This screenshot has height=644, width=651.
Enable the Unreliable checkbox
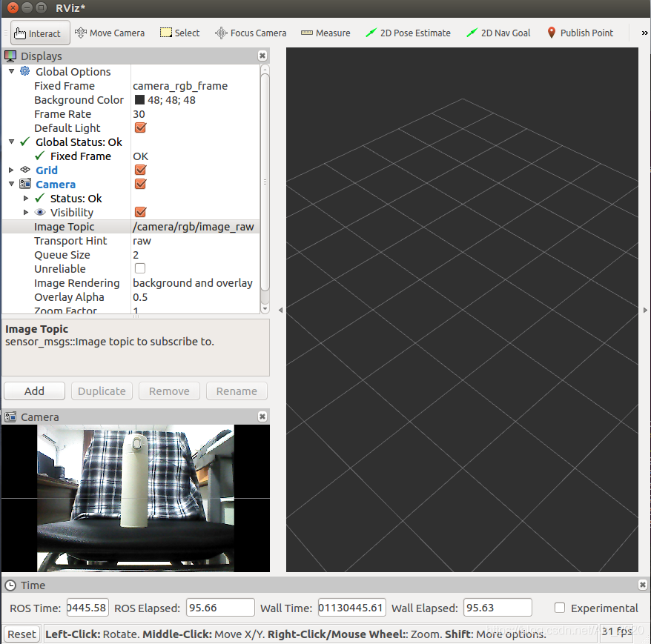(140, 269)
